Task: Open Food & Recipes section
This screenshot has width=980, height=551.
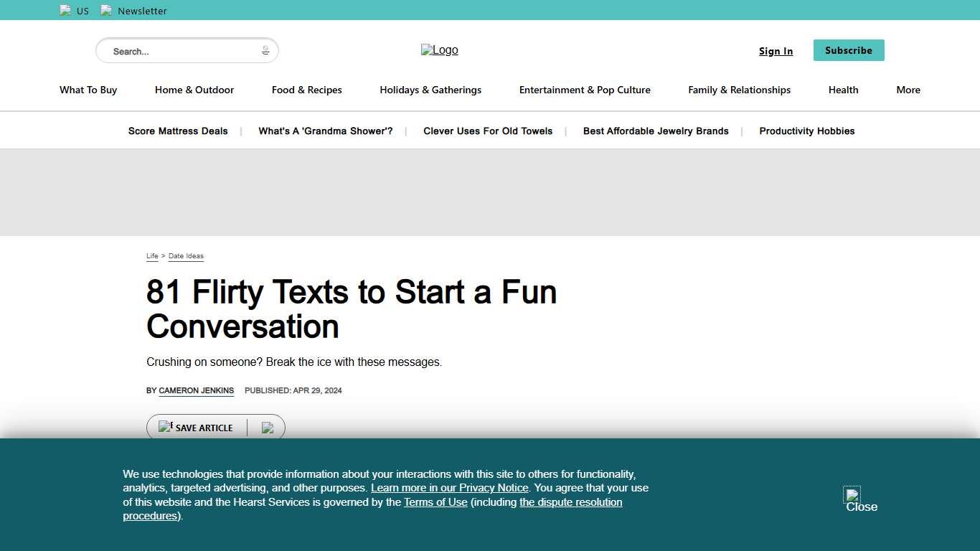Action: (x=306, y=90)
